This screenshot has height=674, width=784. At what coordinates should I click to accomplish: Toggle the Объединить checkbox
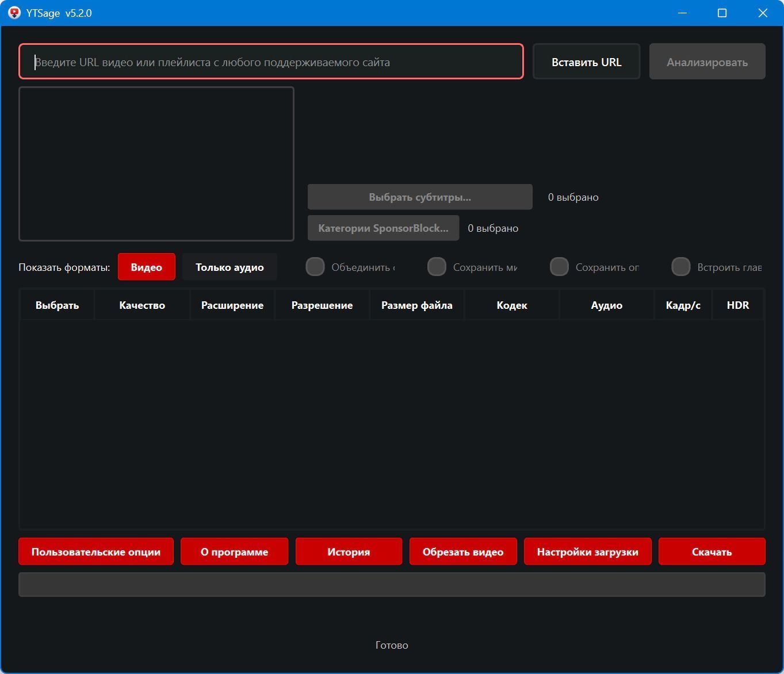pos(315,267)
